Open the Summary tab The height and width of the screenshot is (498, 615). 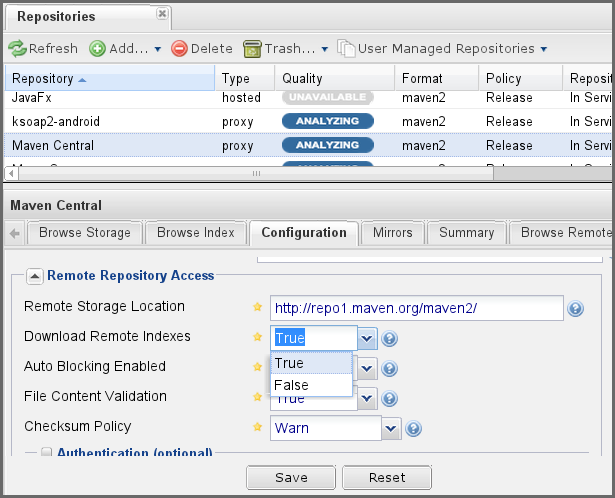pos(466,233)
